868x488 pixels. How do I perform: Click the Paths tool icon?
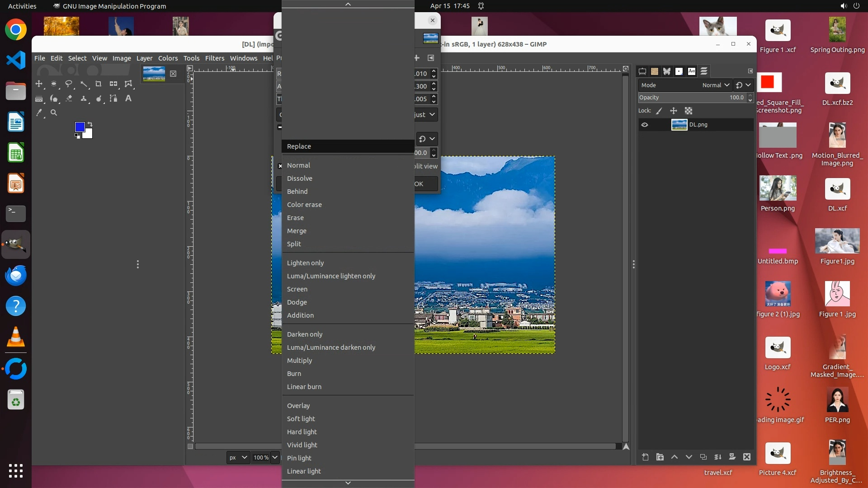tap(113, 99)
